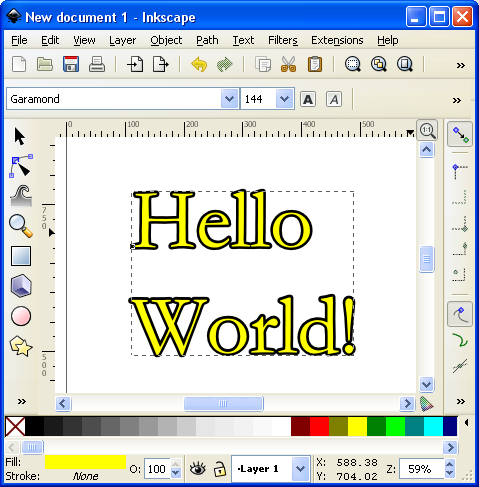Expand the commands bar overflow chevron

[x=461, y=65]
